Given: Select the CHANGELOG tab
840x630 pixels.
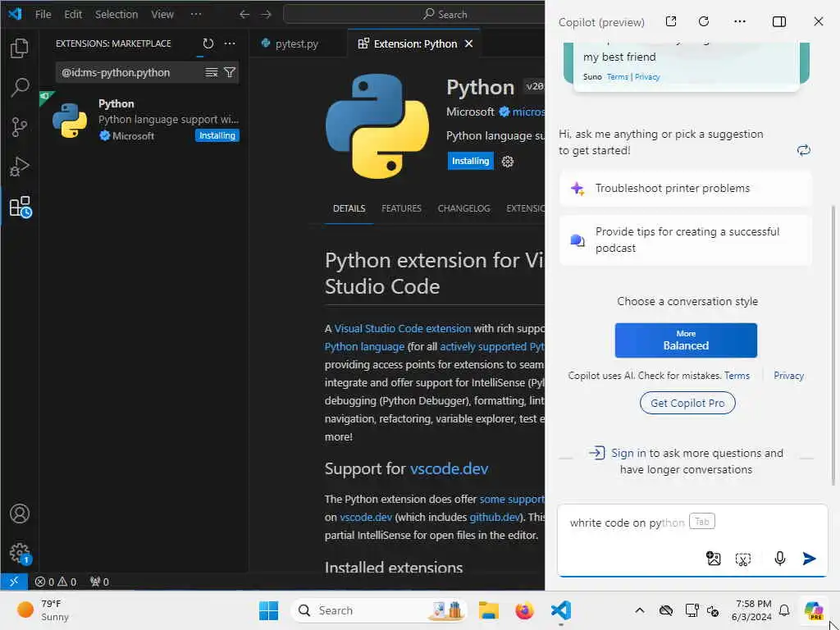Looking at the screenshot, I should (464, 208).
